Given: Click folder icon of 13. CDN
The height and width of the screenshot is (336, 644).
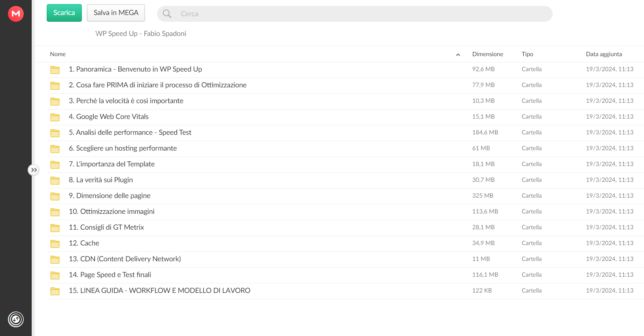Looking at the screenshot, I should pos(55,260).
